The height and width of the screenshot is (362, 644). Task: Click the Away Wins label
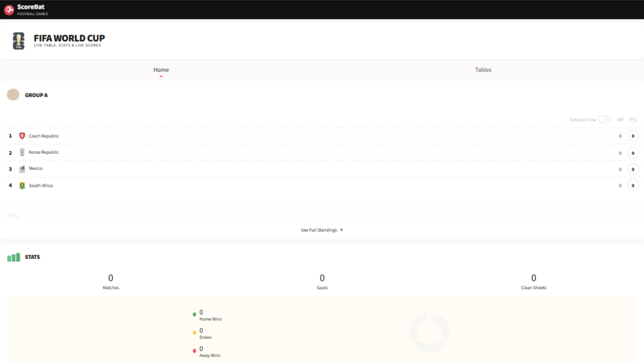tap(209, 356)
